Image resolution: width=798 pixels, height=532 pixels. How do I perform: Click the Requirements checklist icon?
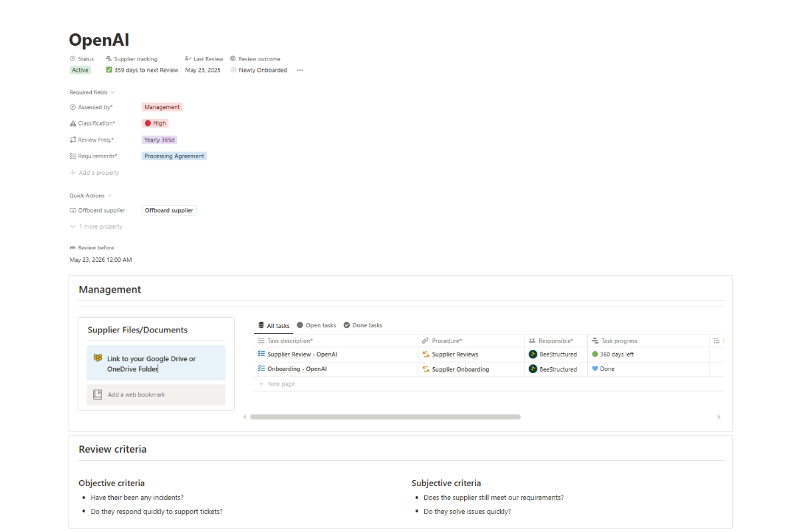pyautogui.click(x=73, y=156)
